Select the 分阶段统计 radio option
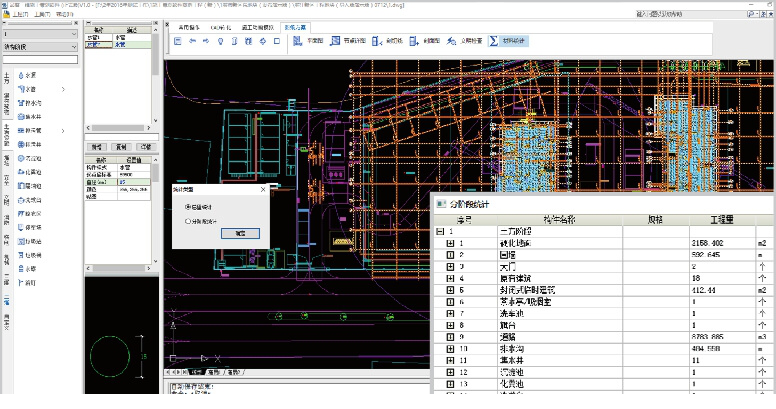 (201, 221)
